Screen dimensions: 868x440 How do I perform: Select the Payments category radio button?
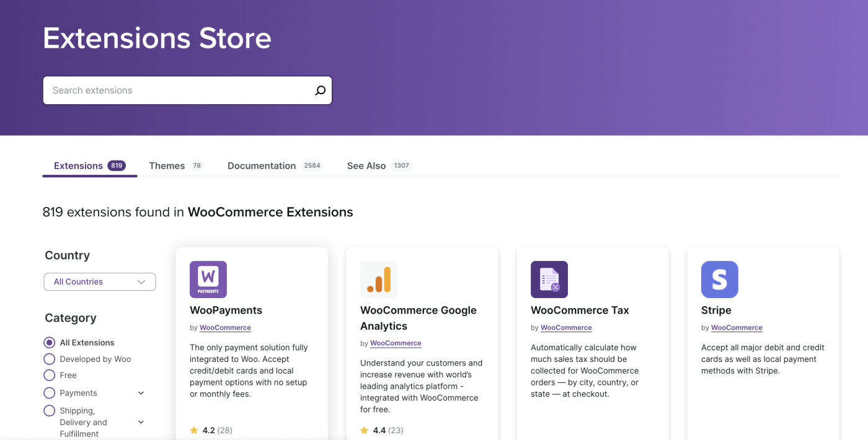[x=50, y=393]
